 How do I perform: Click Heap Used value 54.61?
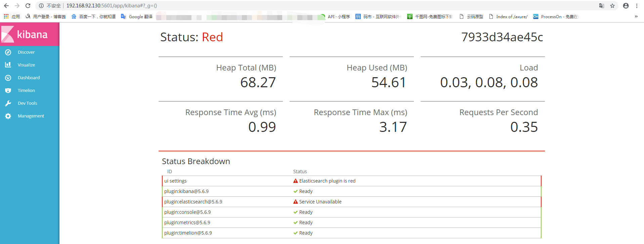[x=389, y=83]
